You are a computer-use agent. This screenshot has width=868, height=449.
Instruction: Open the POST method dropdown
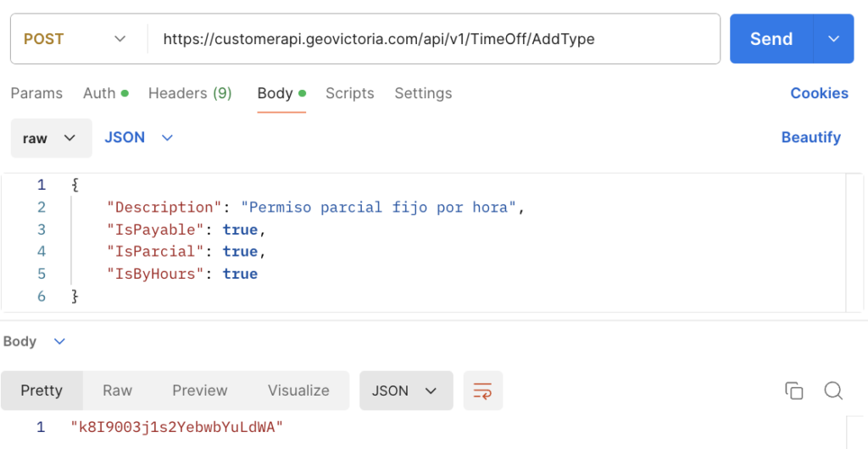[75, 39]
